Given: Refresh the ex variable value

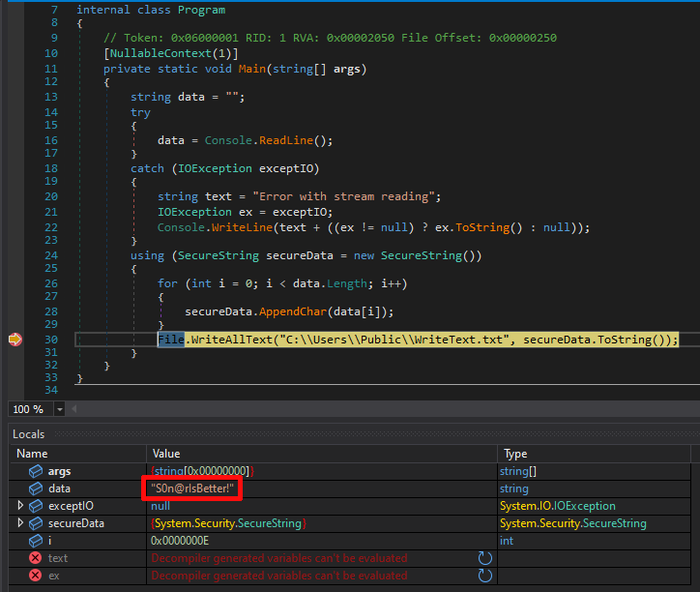Looking at the screenshot, I should coord(485,576).
